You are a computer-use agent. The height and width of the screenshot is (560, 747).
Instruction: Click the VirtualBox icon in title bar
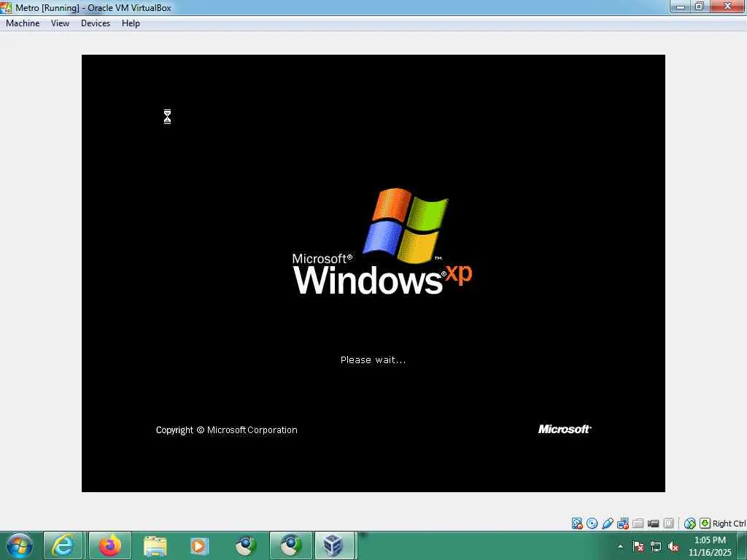pyautogui.click(x=6, y=7)
